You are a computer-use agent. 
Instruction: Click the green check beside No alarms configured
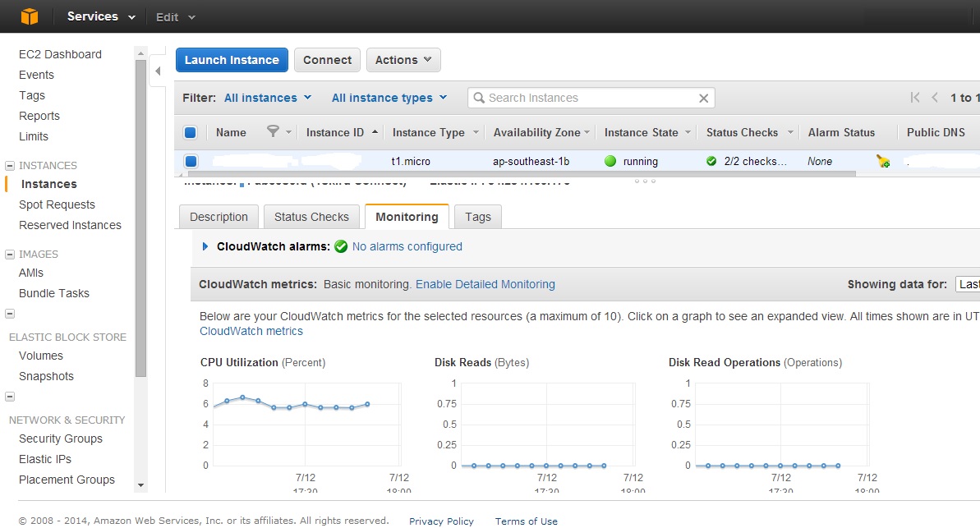(x=341, y=246)
